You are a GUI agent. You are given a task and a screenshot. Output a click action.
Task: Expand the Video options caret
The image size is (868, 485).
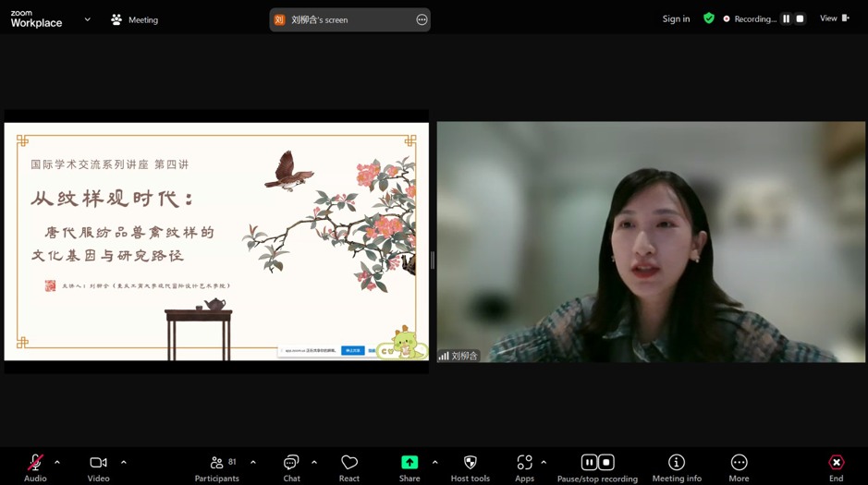point(124,462)
